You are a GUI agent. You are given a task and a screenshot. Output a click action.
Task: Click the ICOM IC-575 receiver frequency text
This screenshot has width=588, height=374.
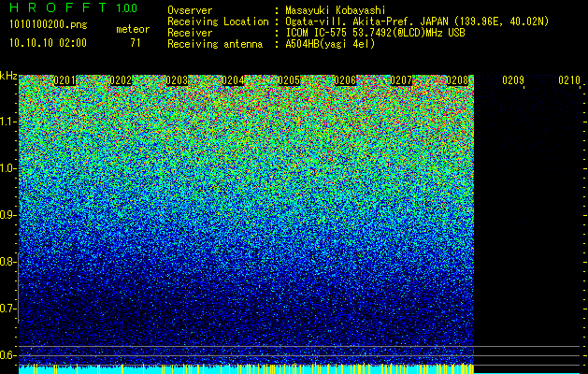point(375,33)
